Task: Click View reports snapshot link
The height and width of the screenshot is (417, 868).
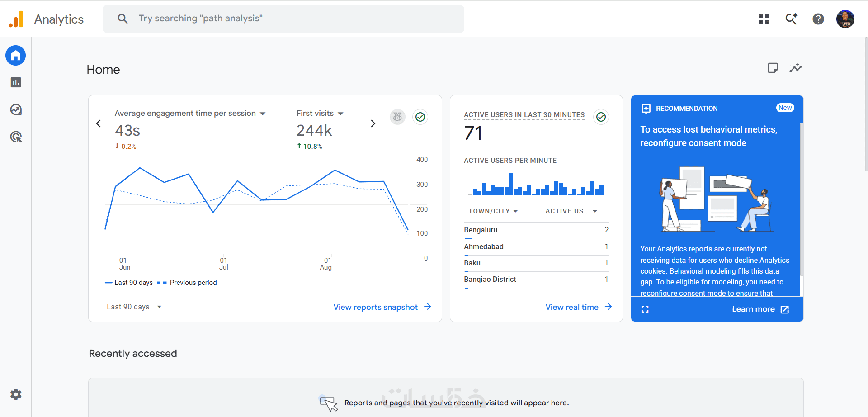Action: (382, 307)
